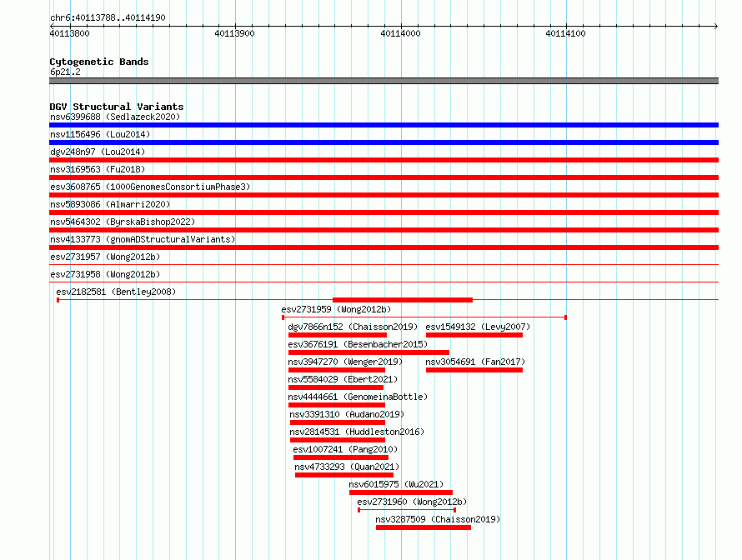Click the nsv6399688 (Sedlazeck2020) label
Screen dimensions: 742x560
(x=115, y=117)
